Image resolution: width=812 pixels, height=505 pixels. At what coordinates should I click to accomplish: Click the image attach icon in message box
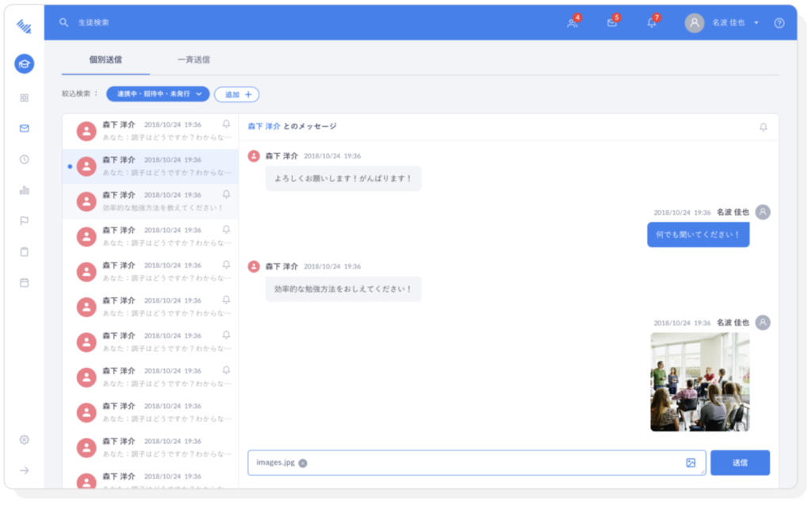691,463
